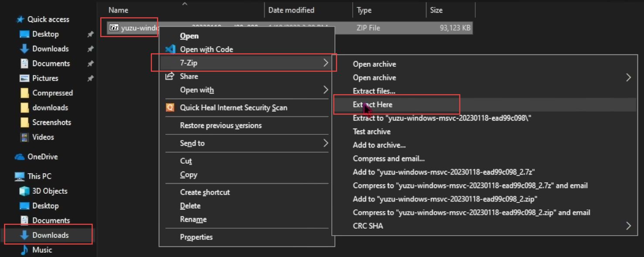Open the Screenshots folder
644x257 pixels.
point(51,122)
